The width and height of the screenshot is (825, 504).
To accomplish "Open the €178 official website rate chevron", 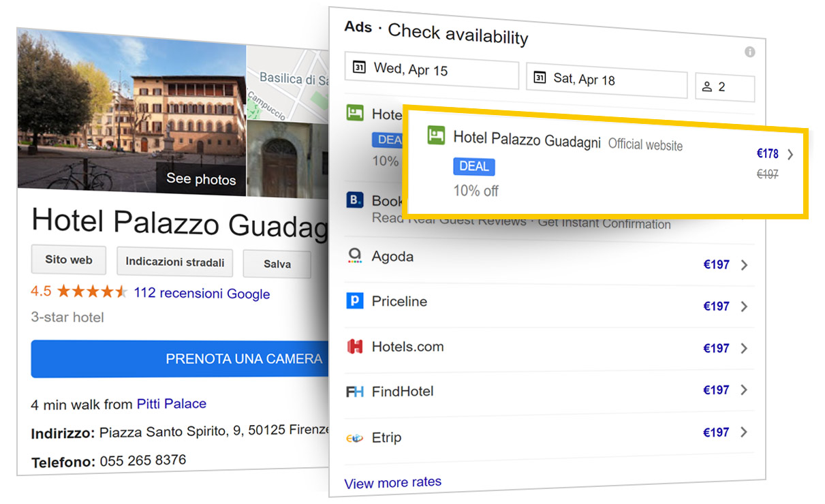I will click(x=790, y=155).
